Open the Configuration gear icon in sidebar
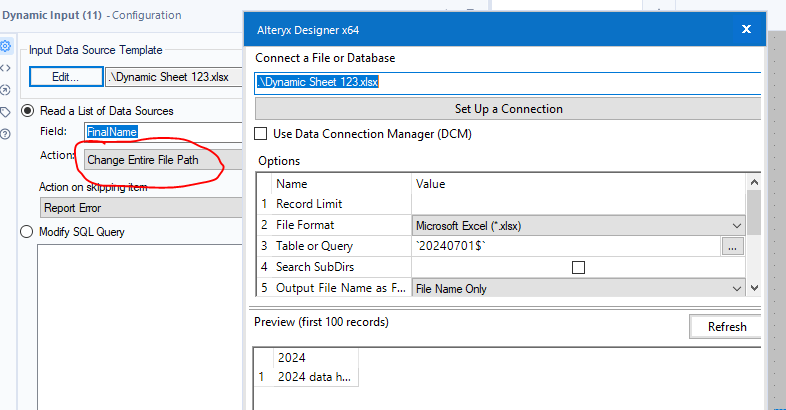786x410 pixels. click(6, 46)
